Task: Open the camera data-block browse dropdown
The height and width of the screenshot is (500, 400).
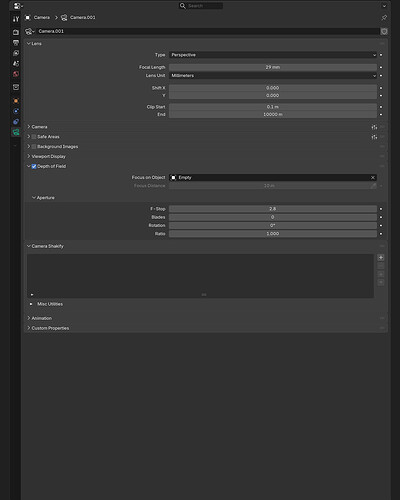Action: [30, 31]
